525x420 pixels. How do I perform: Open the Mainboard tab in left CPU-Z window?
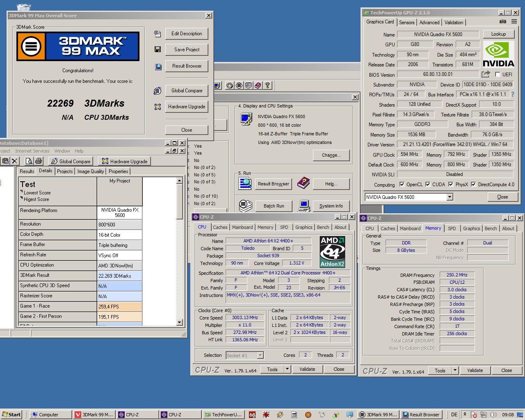[x=242, y=227]
